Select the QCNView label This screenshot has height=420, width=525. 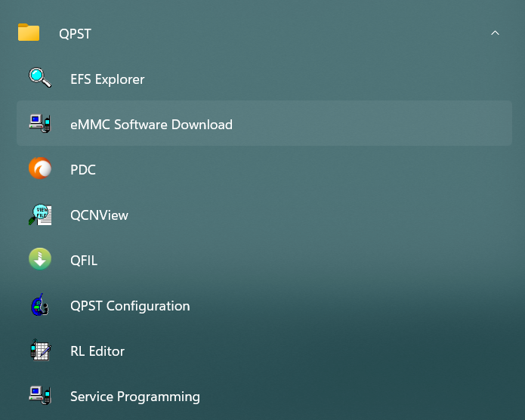click(99, 215)
